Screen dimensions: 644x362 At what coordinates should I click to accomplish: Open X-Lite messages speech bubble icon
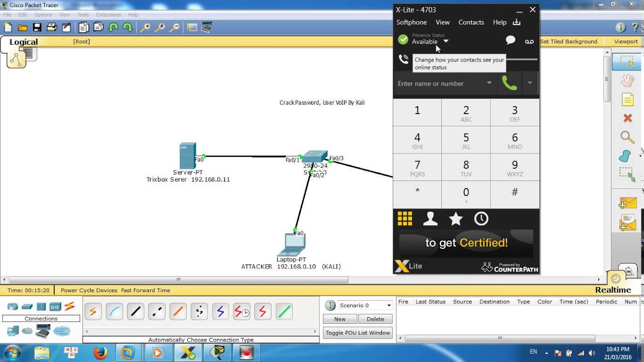coord(511,40)
